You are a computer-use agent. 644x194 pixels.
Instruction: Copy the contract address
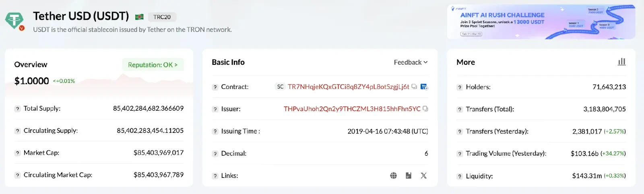tap(414, 87)
